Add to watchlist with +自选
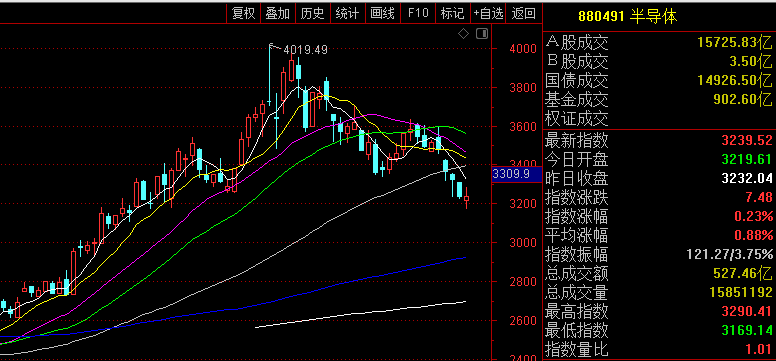This screenshot has width=776, height=361. [488, 13]
